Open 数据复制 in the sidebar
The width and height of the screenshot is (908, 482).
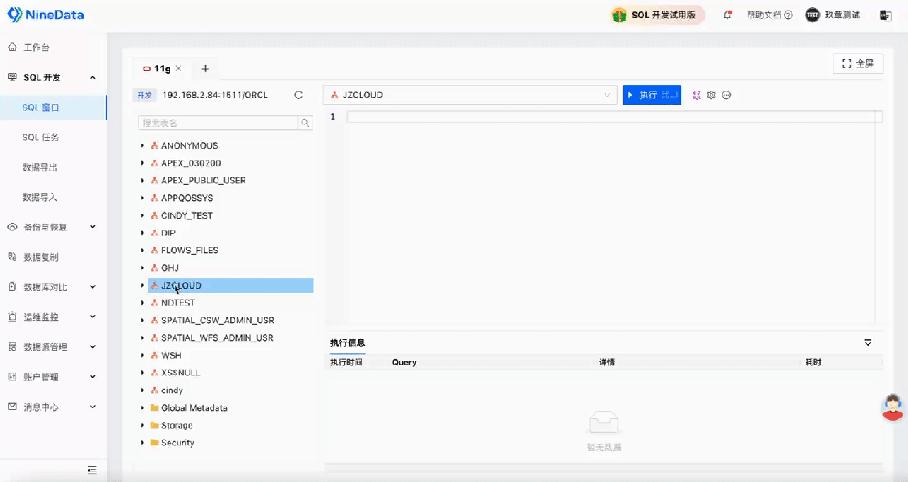point(41,257)
